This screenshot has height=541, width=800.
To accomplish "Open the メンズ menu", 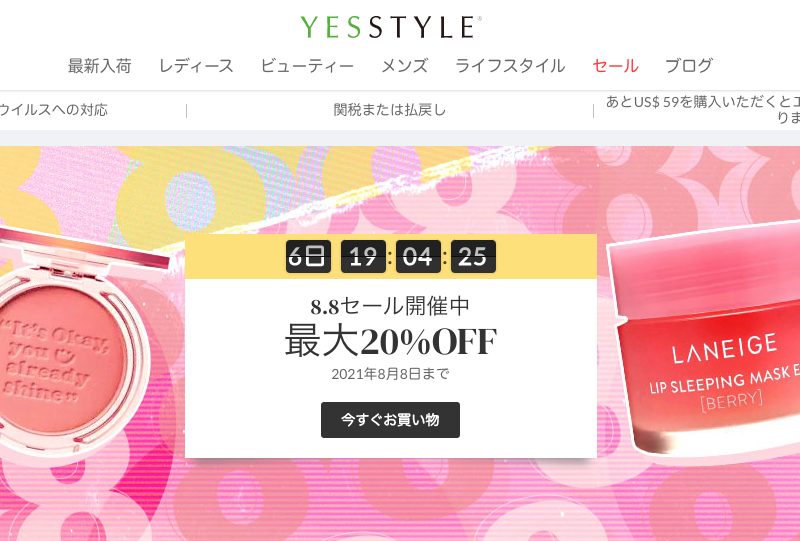I will [x=405, y=66].
